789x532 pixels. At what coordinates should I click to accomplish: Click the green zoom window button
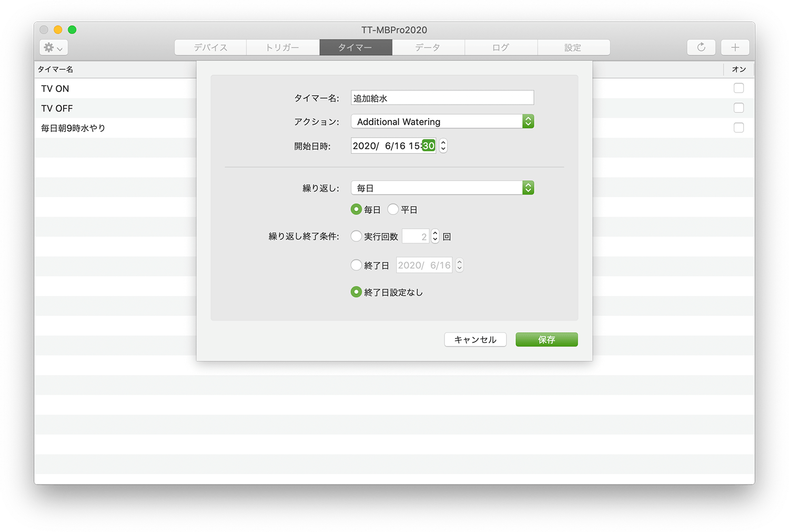coord(72,29)
